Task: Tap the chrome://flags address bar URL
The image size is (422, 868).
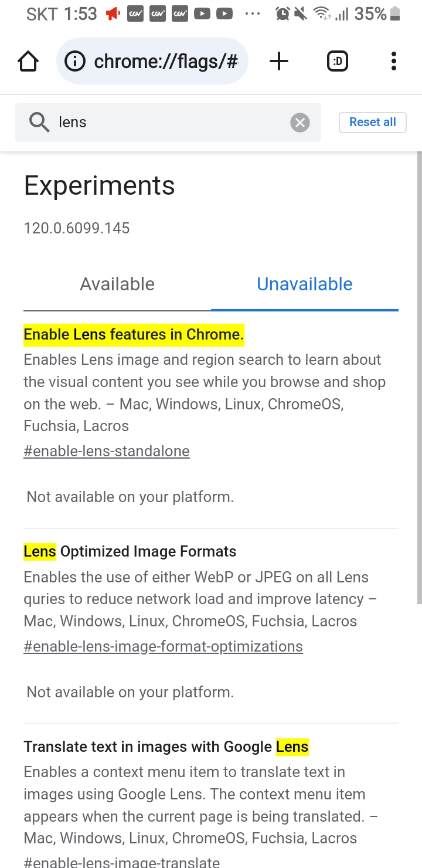Action: click(166, 61)
